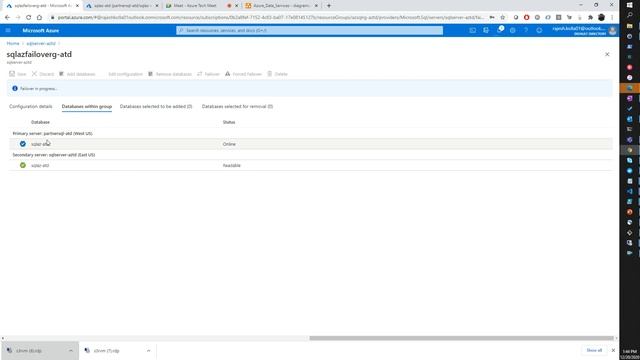Click the red Opera-style extension icon
Image resolution: width=640 pixels, height=360 pixels.
[x=527, y=18]
